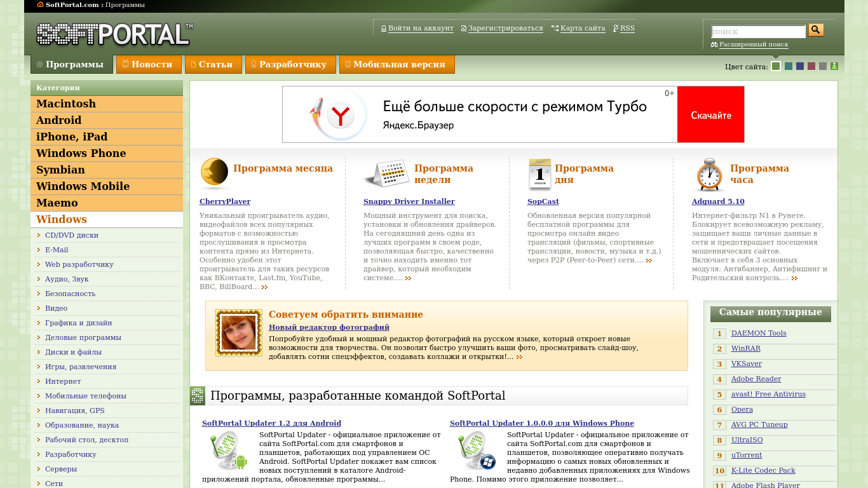868x488 pixels.
Task: Expand the Macintosh category
Action: (x=107, y=104)
